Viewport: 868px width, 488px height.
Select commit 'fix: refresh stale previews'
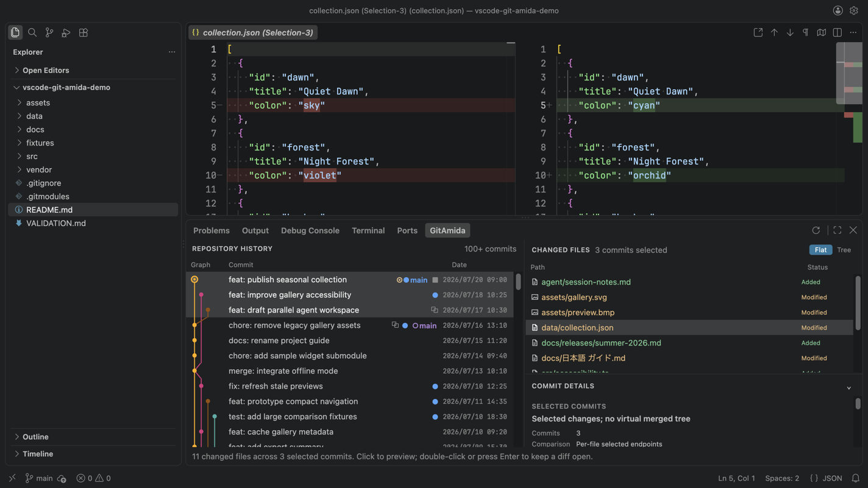pos(350,386)
